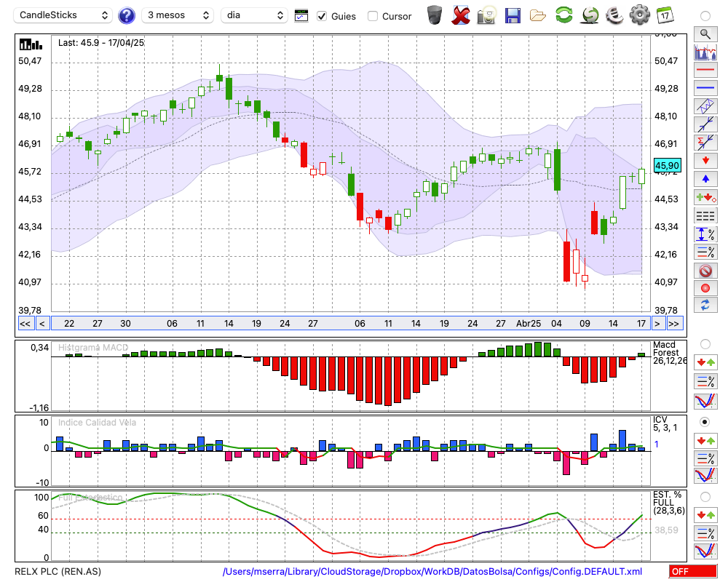The width and height of the screenshot is (728, 582).
Task: Select the sigma trend line tool
Action: point(705,142)
